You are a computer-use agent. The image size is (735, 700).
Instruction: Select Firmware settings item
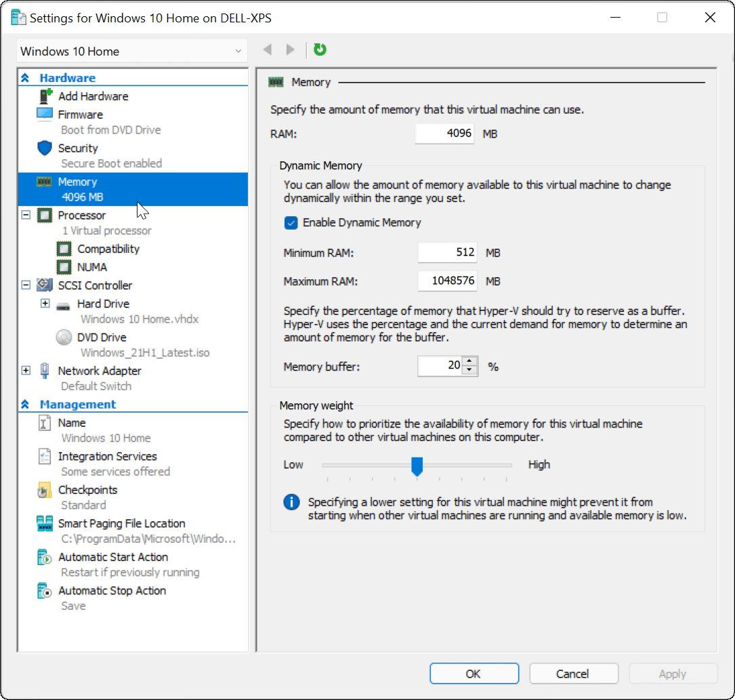(x=80, y=115)
